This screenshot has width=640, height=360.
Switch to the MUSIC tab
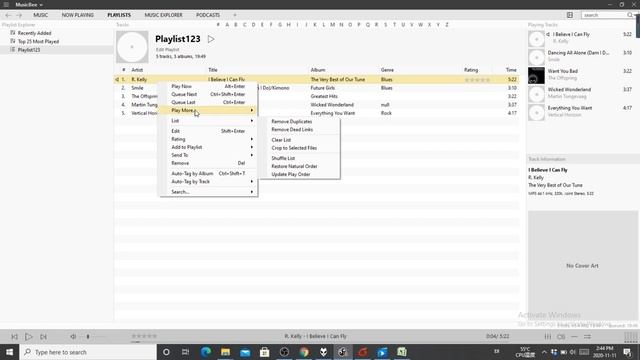40,15
